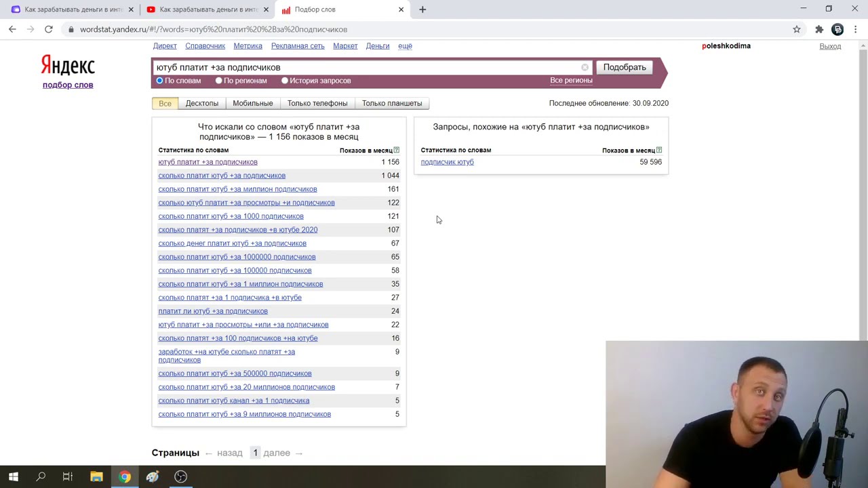Image resolution: width=868 pixels, height=488 pixels.
Task: Switch to Chrome on the taskbar
Action: [x=125, y=476]
